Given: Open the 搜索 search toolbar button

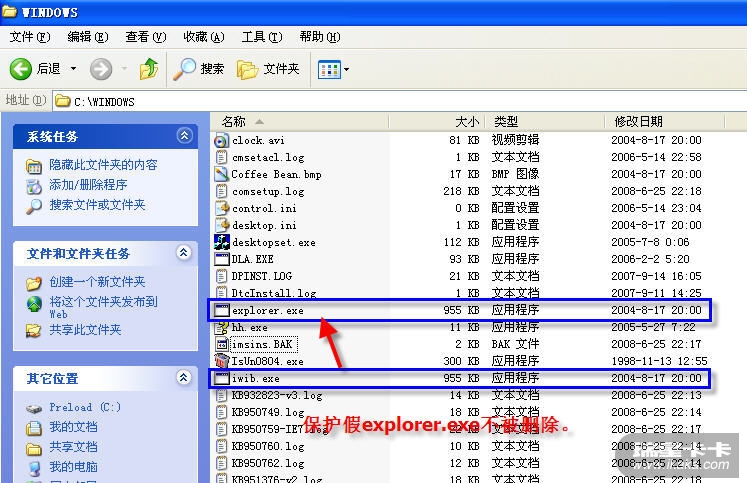Looking at the screenshot, I should click(198, 69).
